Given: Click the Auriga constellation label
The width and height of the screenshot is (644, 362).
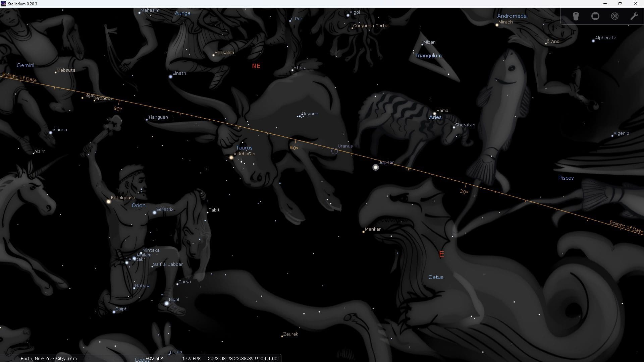Looking at the screenshot, I should [182, 13].
